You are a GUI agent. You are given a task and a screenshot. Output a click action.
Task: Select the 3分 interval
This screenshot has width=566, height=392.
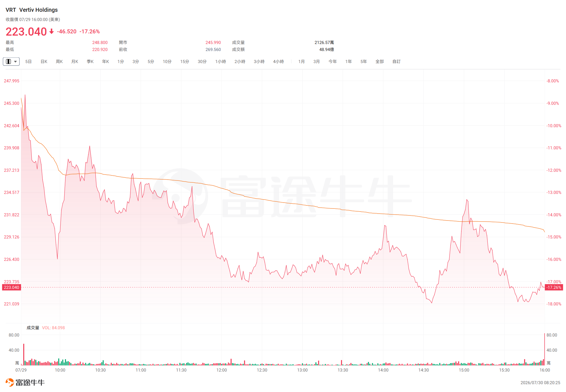[x=136, y=61]
